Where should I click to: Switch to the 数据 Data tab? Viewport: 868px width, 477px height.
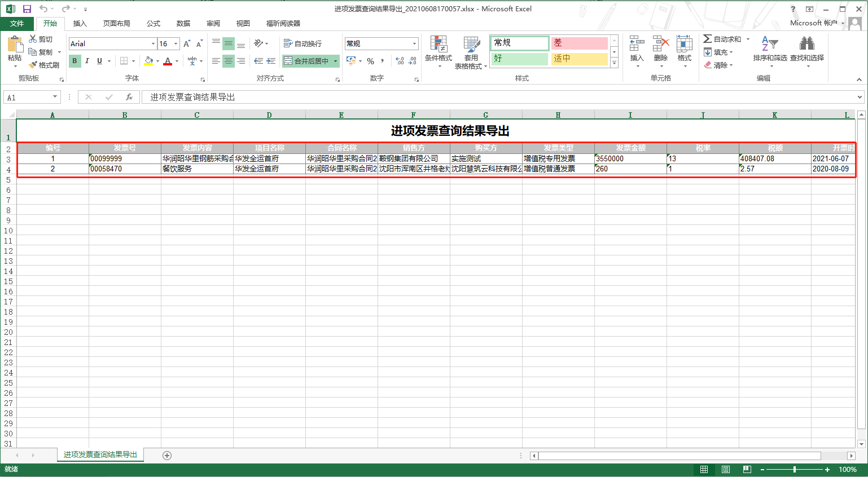click(x=183, y=23)
